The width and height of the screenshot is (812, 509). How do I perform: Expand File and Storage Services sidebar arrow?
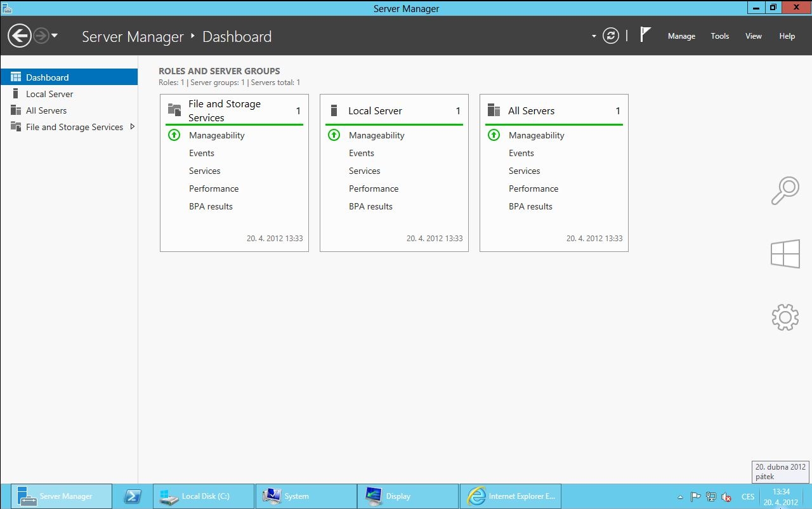click(x=133, y=126)
